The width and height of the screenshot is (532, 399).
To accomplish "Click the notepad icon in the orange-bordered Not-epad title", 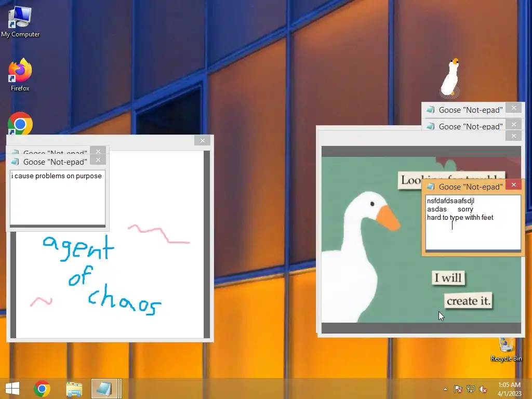I will (431, 187).
